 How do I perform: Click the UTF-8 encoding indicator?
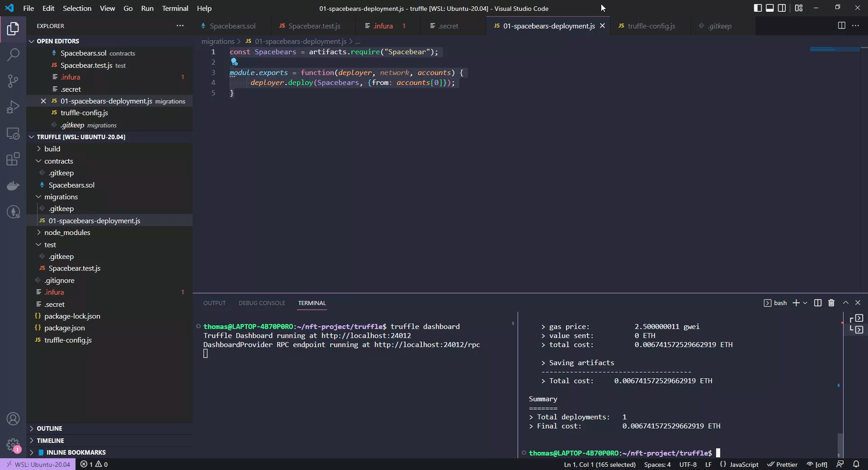pos(688,464)
